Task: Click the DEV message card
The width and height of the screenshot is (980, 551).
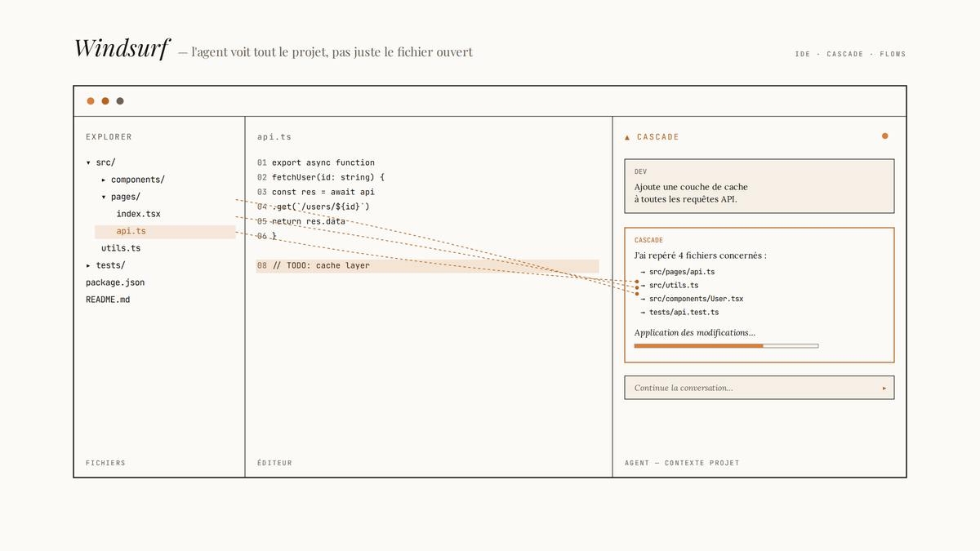Action: 759,186
